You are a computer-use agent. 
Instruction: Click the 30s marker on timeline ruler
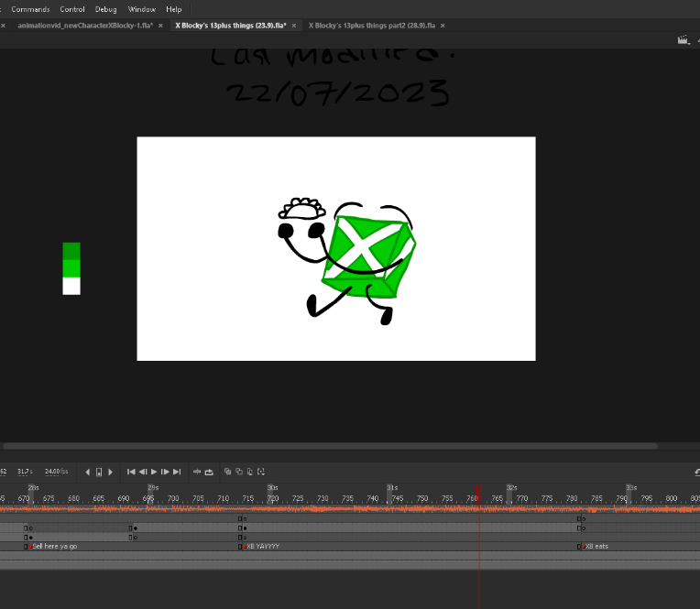(x=273, y=488)
